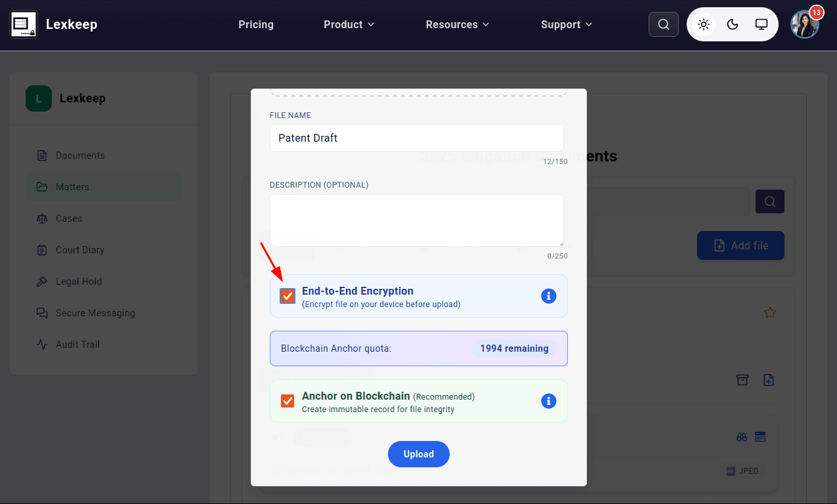Open the Pricing menu item

[256, 24]
